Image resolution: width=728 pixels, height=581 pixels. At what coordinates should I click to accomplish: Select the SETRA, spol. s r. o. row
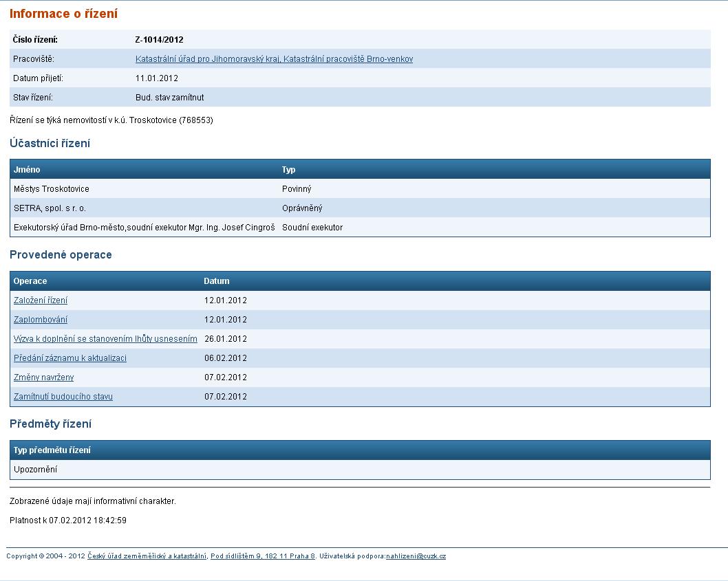(50, 208)
